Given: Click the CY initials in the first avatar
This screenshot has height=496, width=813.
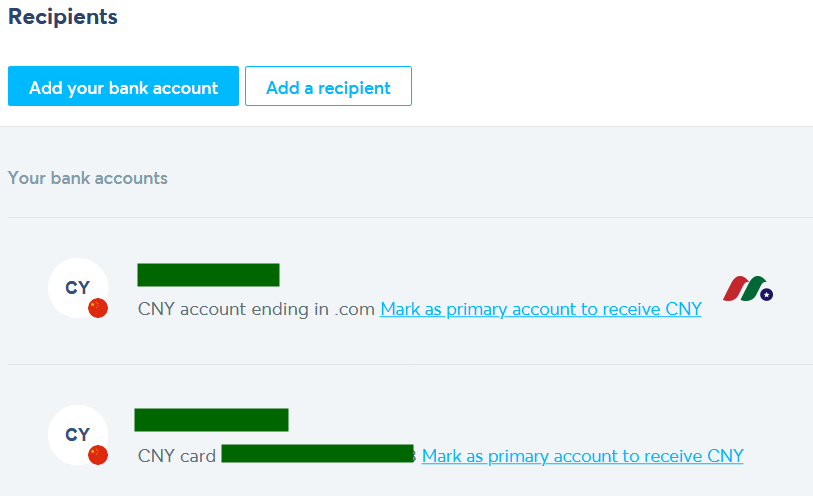Looking at the screenshot, I should [77, 288].
